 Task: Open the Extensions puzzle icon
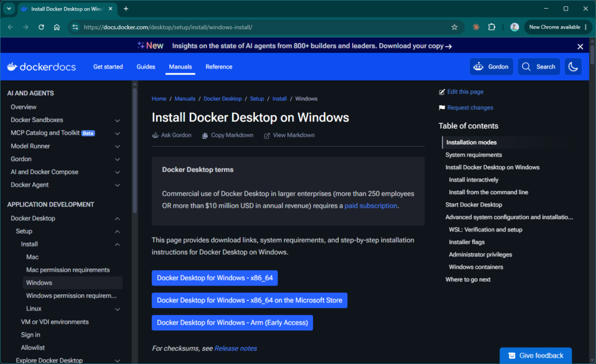(x=491, y=27)
